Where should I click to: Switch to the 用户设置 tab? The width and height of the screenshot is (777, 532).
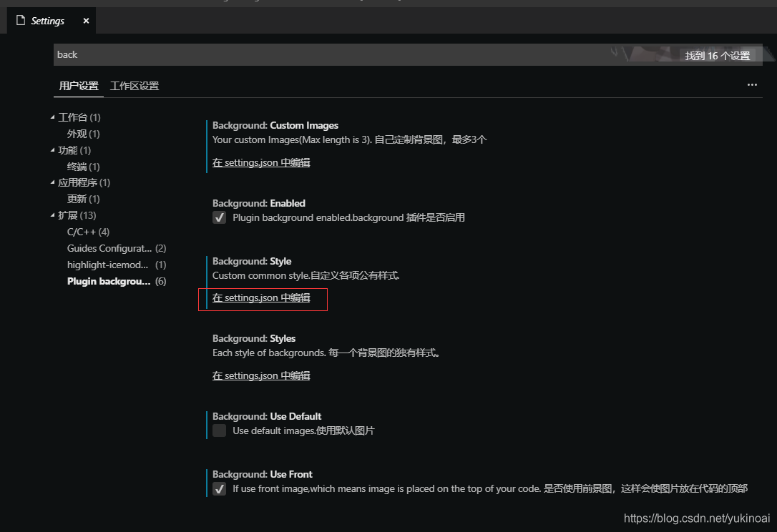(79, 86)
